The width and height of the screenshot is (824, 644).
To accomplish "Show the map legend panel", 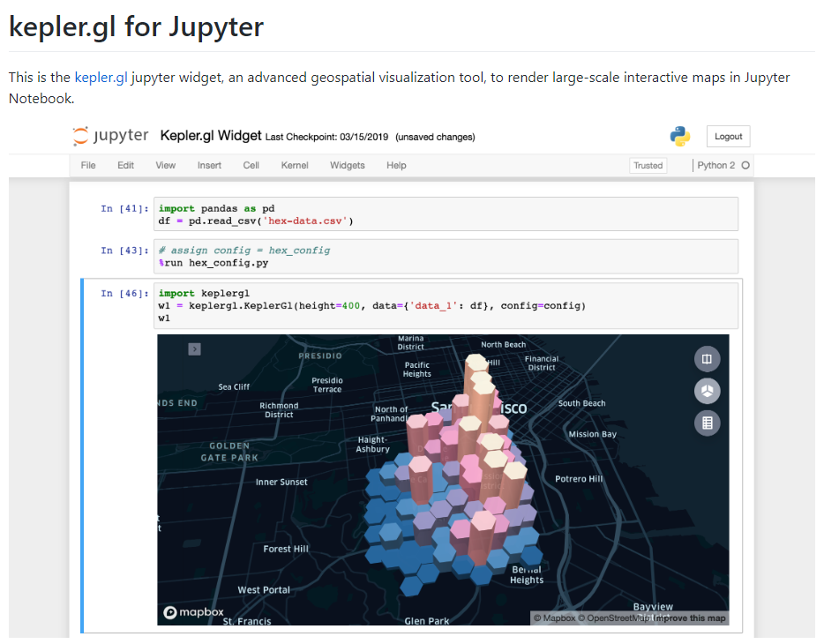I will tap(707, 423).
